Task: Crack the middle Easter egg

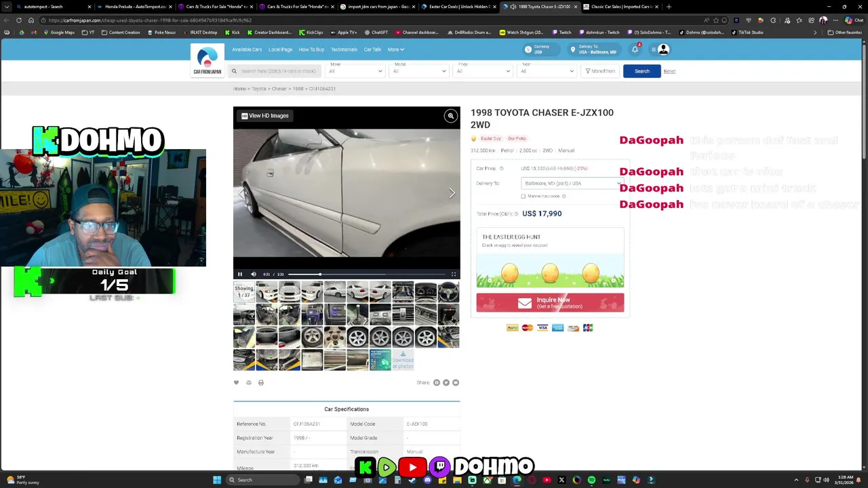Action: click(550, 272)
